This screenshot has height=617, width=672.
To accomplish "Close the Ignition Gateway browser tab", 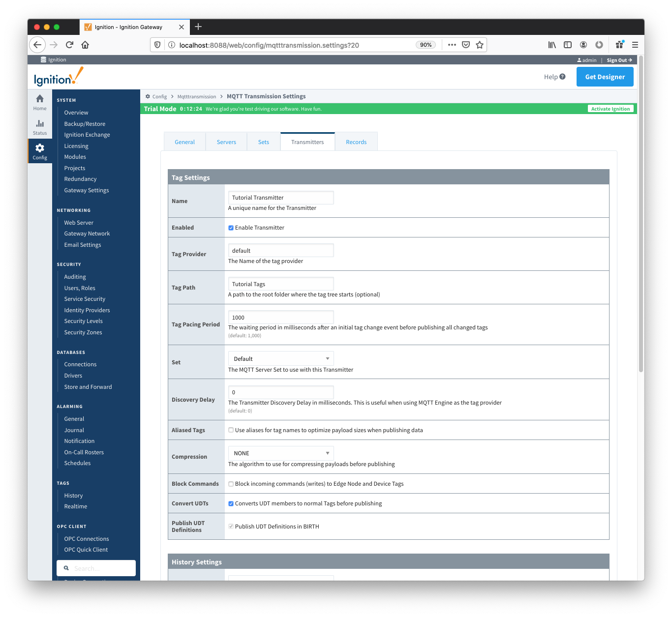I will pyautogui.click(x=182, y=27).
